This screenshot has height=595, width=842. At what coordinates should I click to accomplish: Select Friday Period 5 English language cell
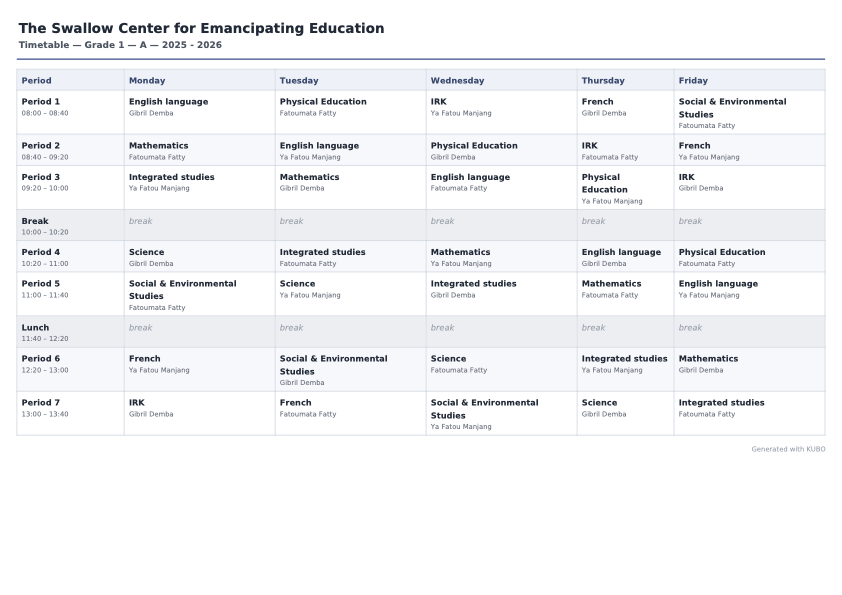(750, 294)
